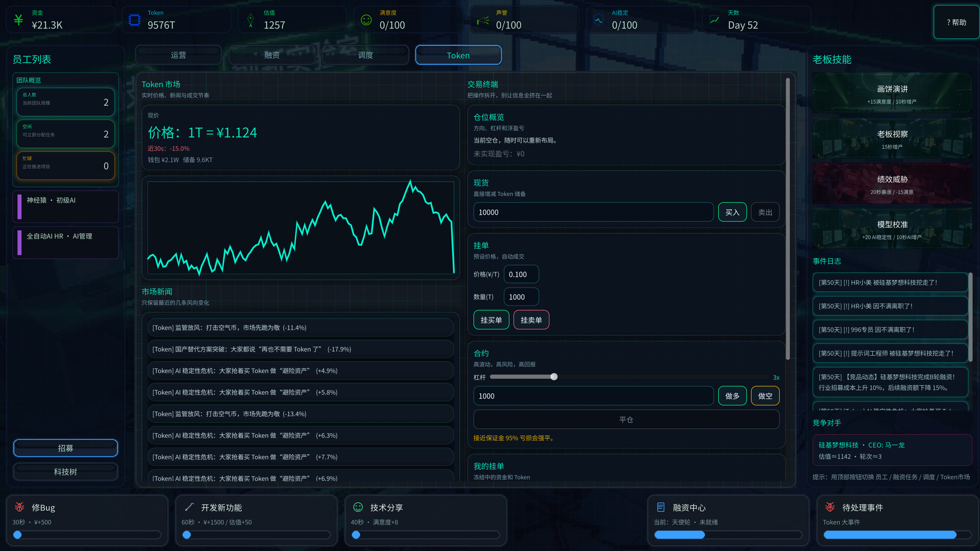Click the 挂卖单 sell order button
Screen dimensions: 980x551
pos(531,320)
